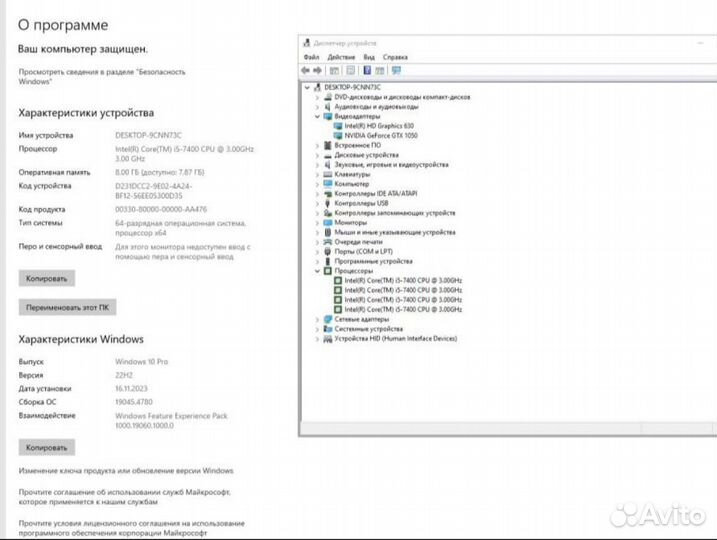
Task: Open the Действие menu
Action: 341,57
